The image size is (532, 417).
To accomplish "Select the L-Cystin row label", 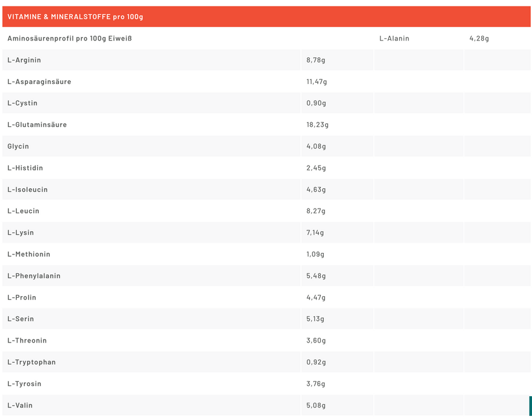I will click(23, 103).
